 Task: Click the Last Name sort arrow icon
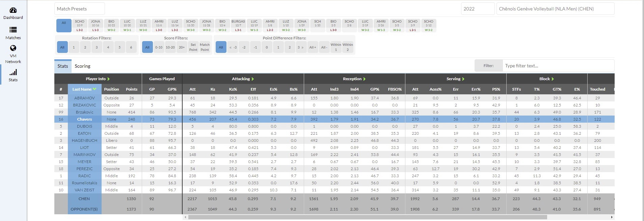click(95, 89)
